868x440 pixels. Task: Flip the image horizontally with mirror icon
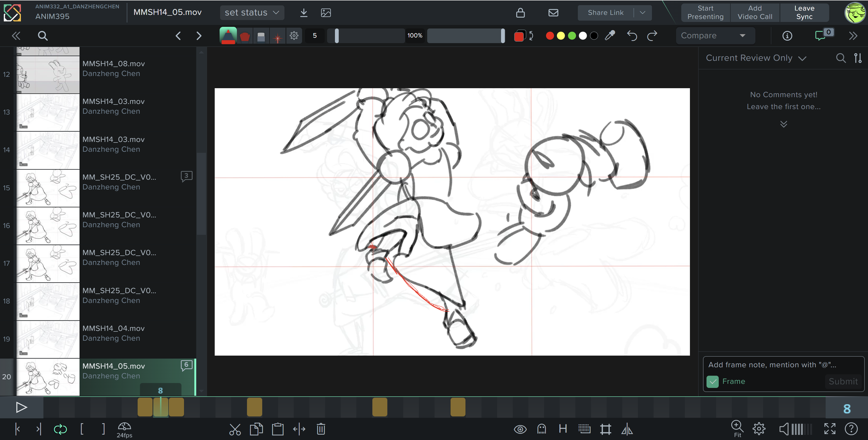click(x=627, y=429)
